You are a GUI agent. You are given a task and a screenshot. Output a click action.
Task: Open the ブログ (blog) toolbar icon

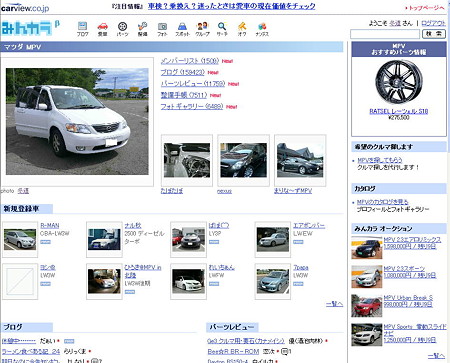82,29
